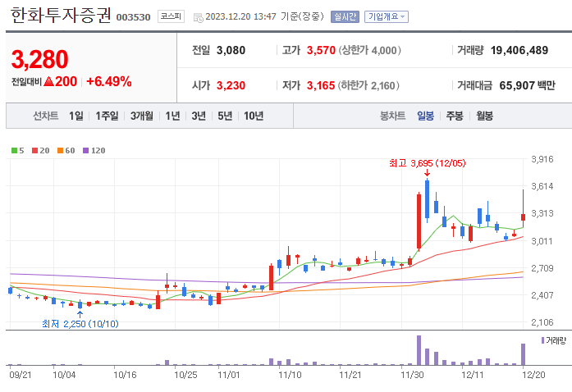Click the low price value 3,165

click(321, 85)
